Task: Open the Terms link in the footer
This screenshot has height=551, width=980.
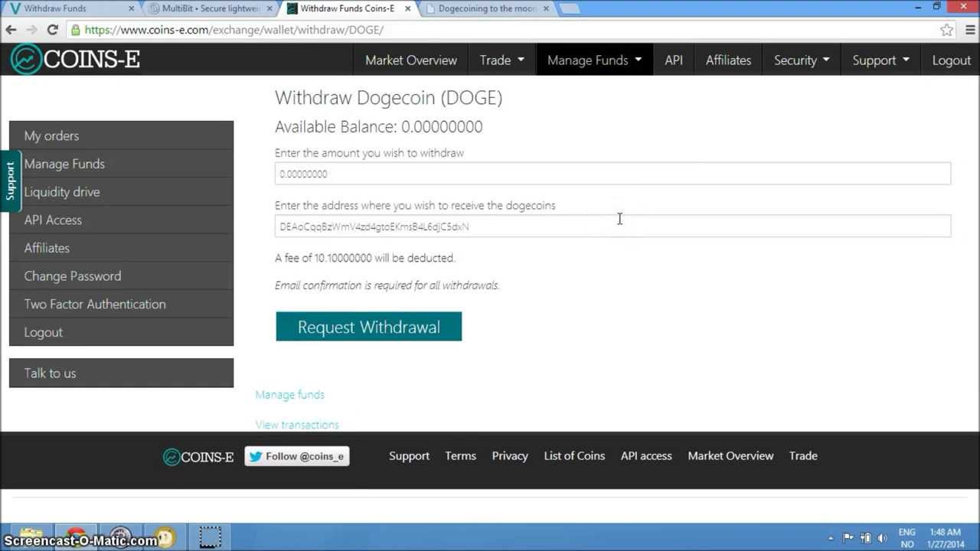Action: tap(460, 456)
